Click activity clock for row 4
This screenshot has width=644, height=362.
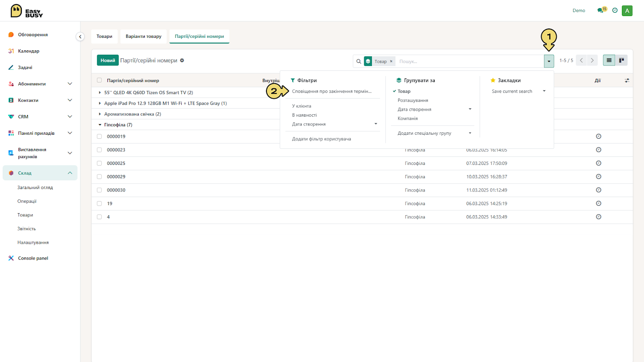pyautogui.click(x=599, y=217)
